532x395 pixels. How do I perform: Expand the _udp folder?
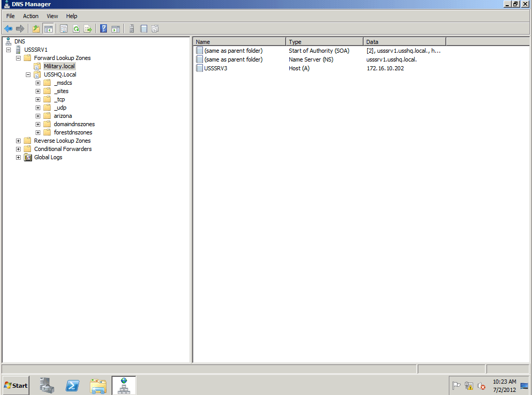tap(38, 108)
